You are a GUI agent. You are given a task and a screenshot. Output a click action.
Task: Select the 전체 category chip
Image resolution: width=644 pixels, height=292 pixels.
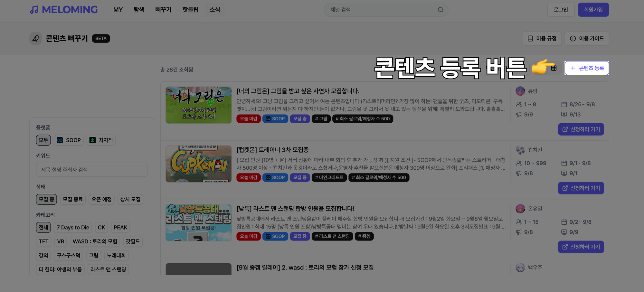click(x=43, y=227)
